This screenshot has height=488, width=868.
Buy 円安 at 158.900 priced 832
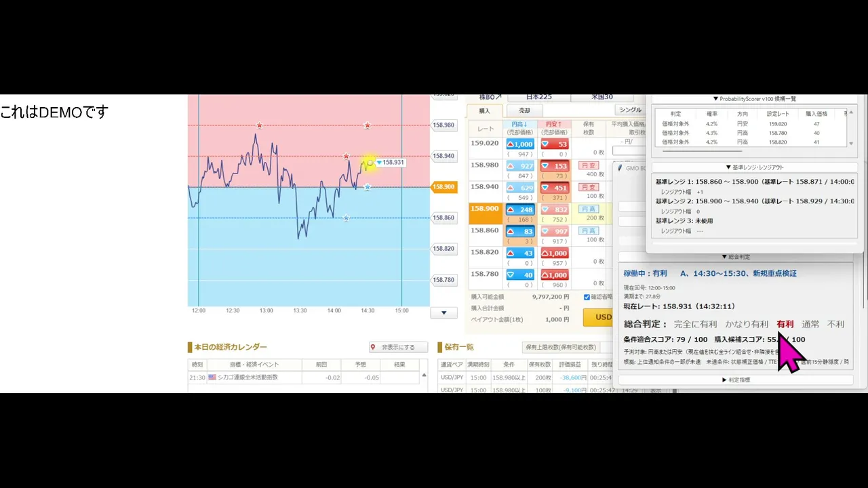[554, 210]
